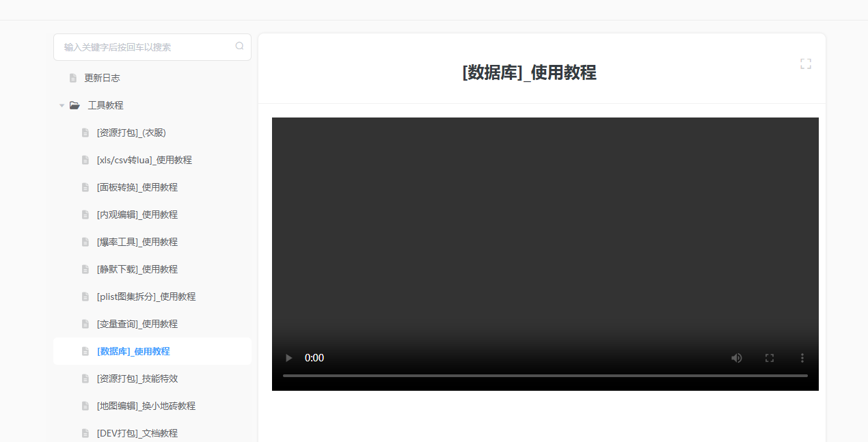This screenshot has width=868, height=442.
Task: Click the fullscreen icon beside the page title
Action: [x=806, y=64]
